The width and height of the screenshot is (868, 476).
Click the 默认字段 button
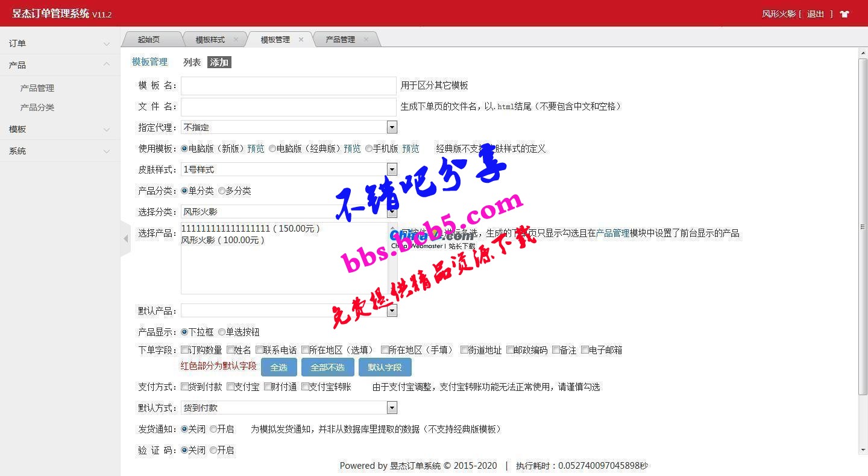click(385, 367)
